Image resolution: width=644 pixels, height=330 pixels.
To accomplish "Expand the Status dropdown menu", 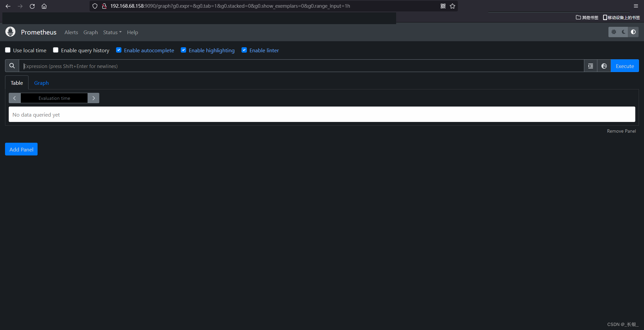I will (112, 32).
